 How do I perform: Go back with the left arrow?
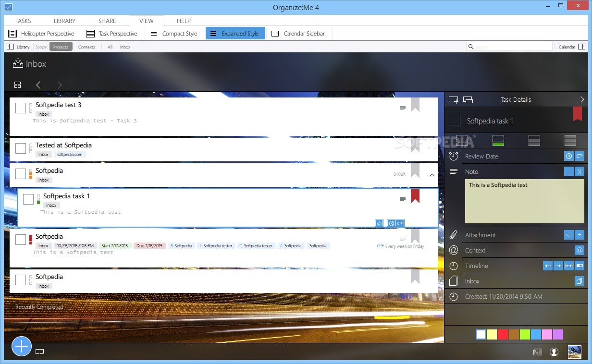pos(38,85)
